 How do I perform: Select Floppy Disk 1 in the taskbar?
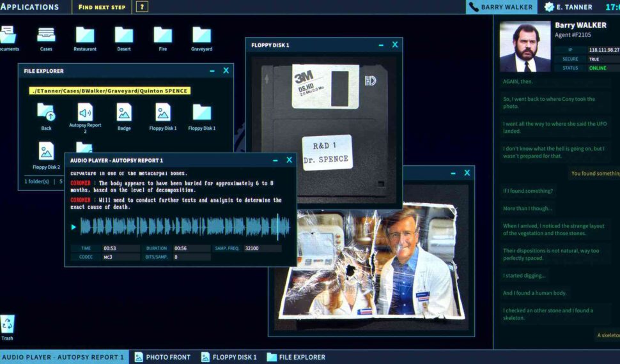[229, 357]
